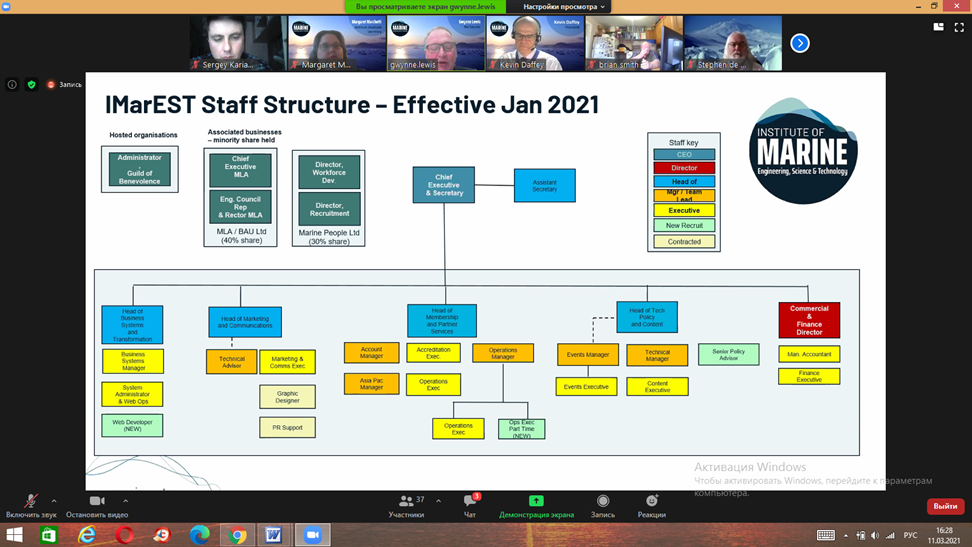972x547 pixels.
Task: Open Microsoft Edge from taskbar
Action: pos(199,535)
